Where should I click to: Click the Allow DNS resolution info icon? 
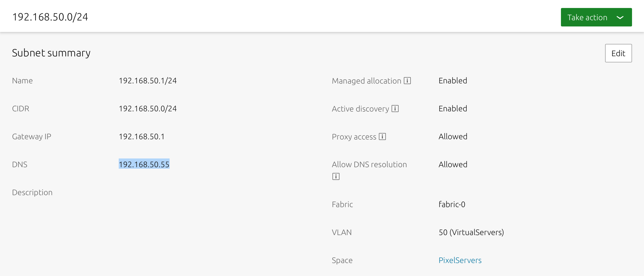336,176
